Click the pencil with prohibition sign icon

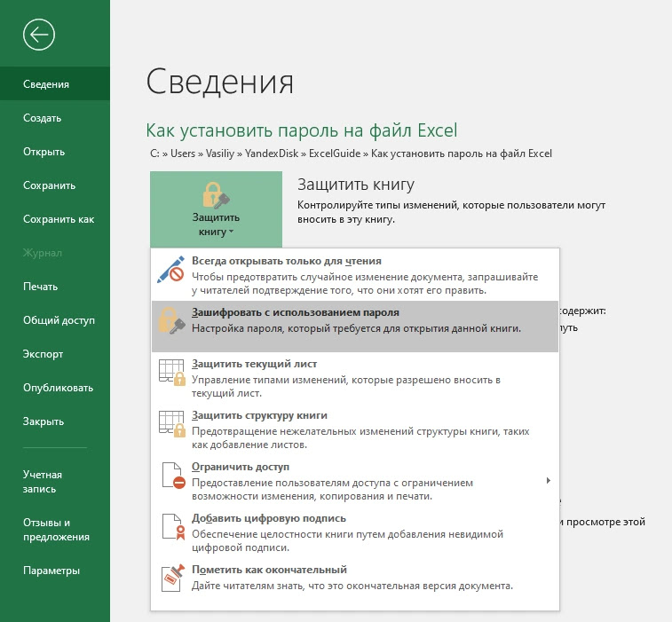tap(170, 270)
